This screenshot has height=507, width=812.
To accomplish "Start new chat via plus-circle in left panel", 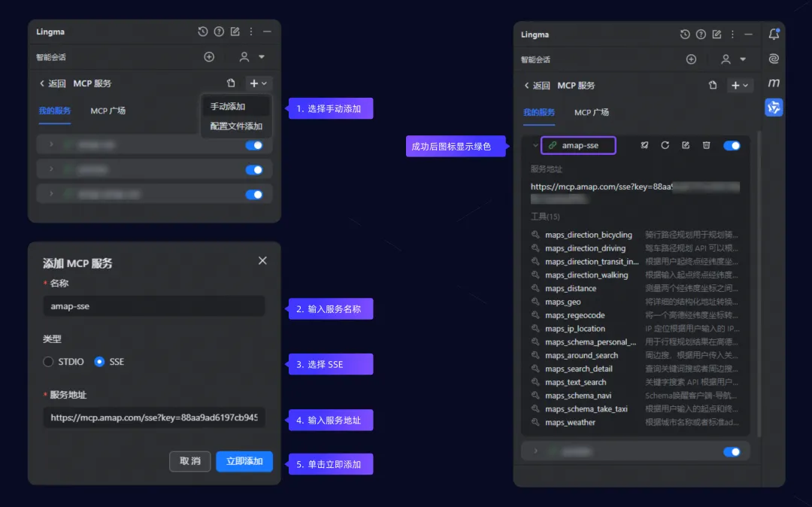I will [209, 57].
